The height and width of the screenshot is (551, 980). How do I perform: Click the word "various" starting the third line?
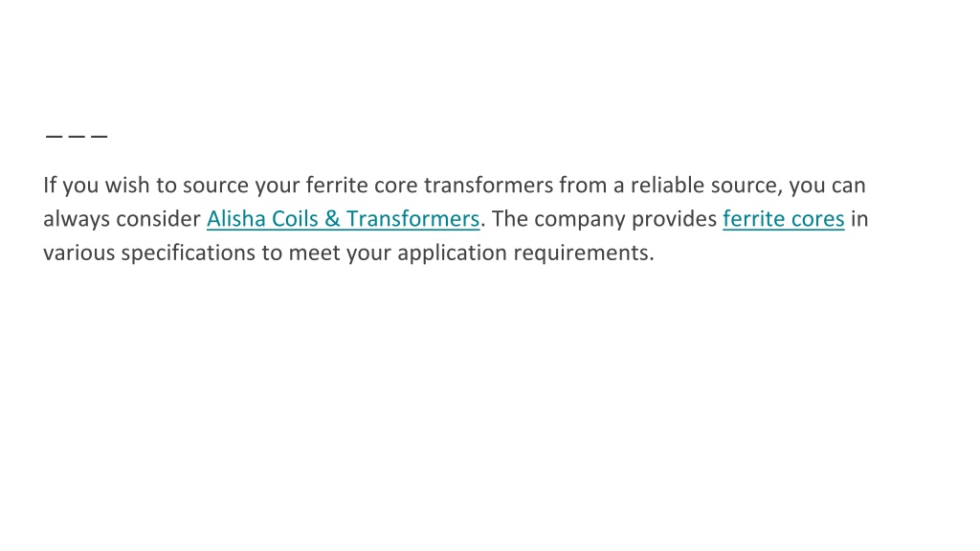point(79,253)
